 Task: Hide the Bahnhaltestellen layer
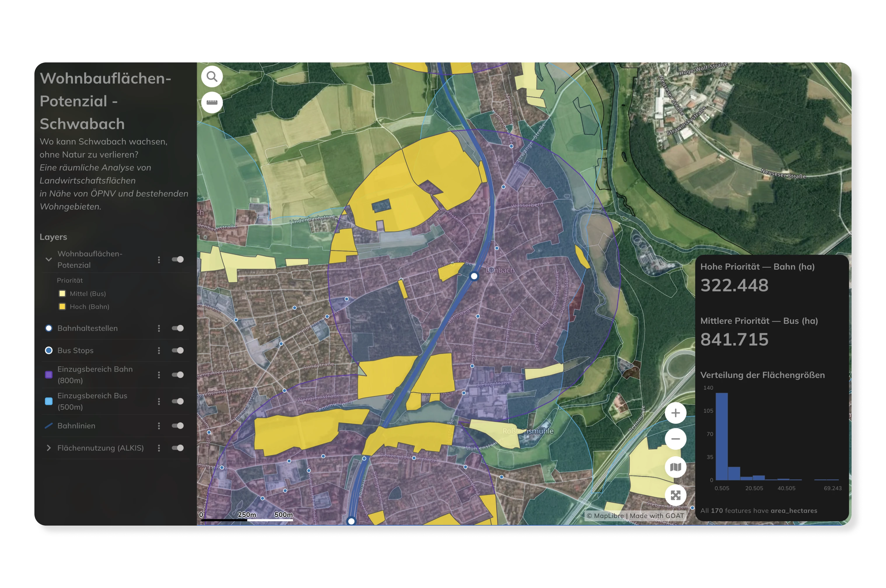(x=178, y=328)
